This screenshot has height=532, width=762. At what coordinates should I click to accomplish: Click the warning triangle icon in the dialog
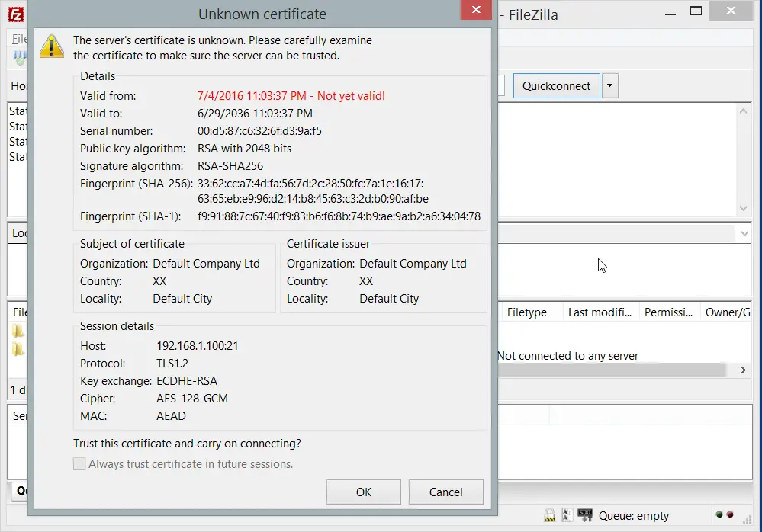click(52, 46)
